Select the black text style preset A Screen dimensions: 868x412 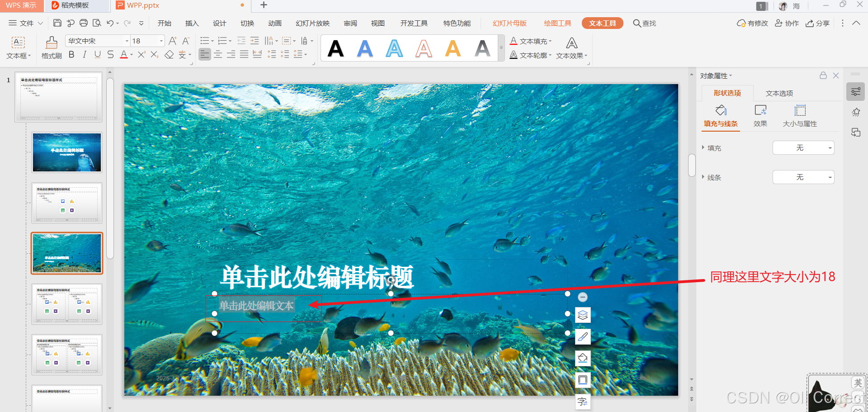[x=335, y=48]
